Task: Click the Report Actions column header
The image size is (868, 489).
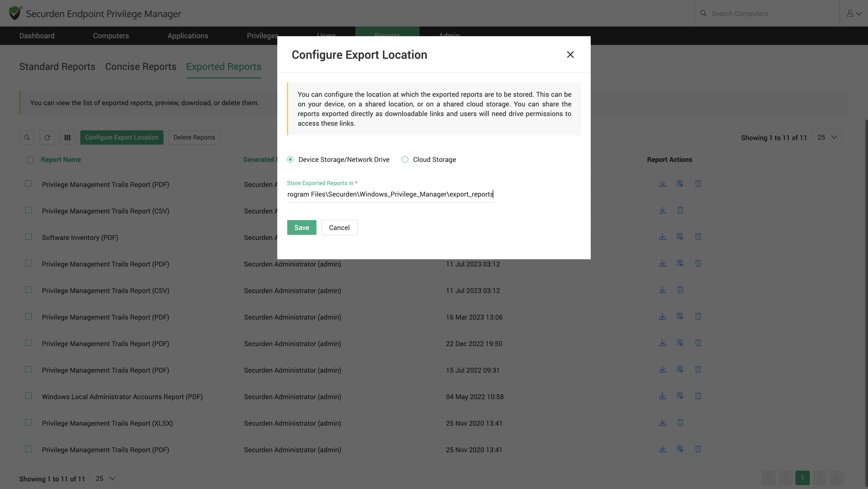Action: [669, 160]
